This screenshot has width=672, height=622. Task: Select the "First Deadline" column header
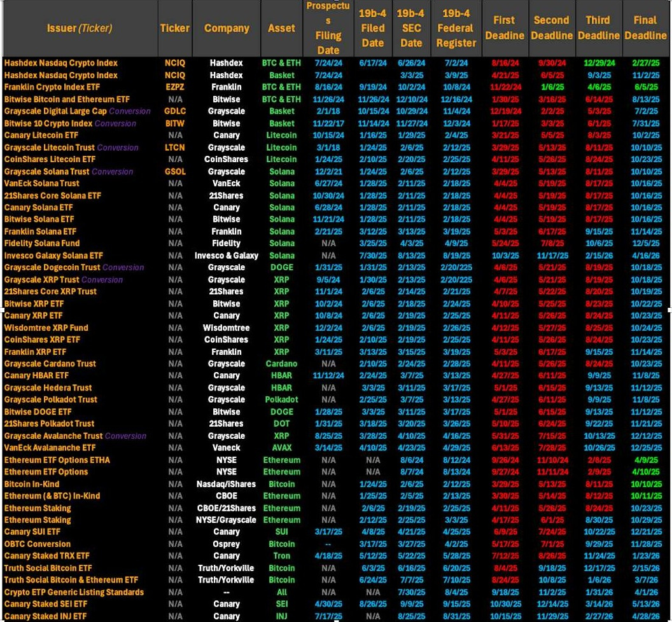pyautogui.click(x=505, y=28)
